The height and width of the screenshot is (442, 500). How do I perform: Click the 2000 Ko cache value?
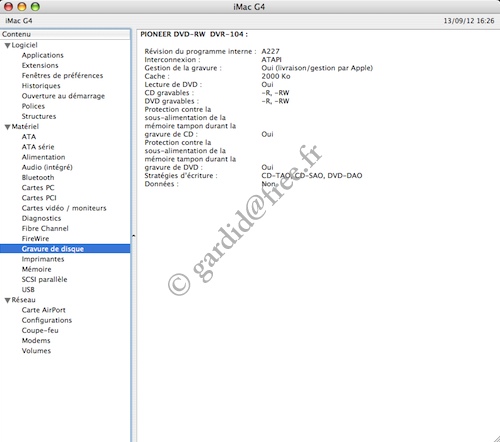[276, 76]
